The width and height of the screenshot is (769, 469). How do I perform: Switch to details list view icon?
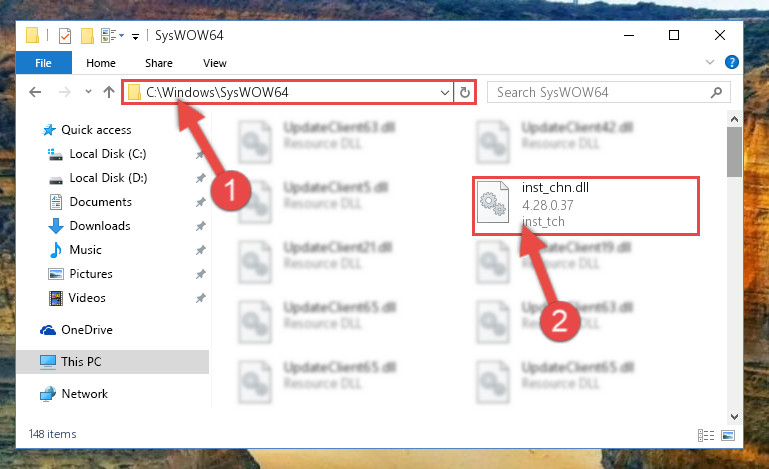(x=706, y=435)
